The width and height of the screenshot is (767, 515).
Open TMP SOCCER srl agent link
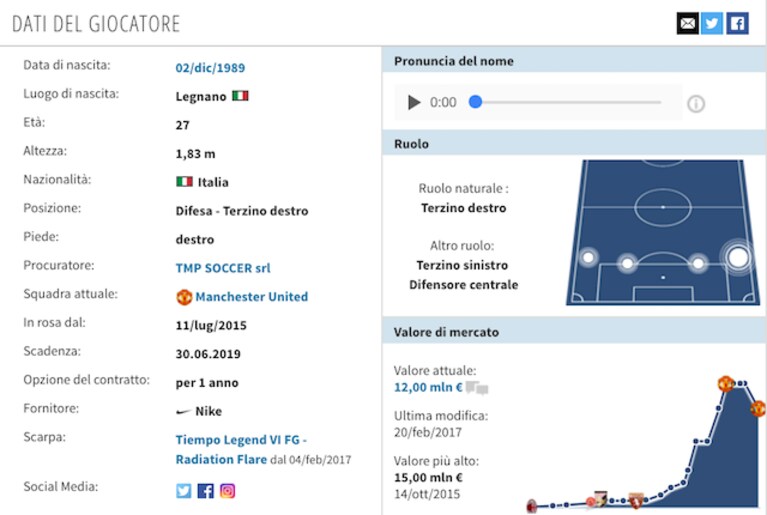(x=223, y=268)
